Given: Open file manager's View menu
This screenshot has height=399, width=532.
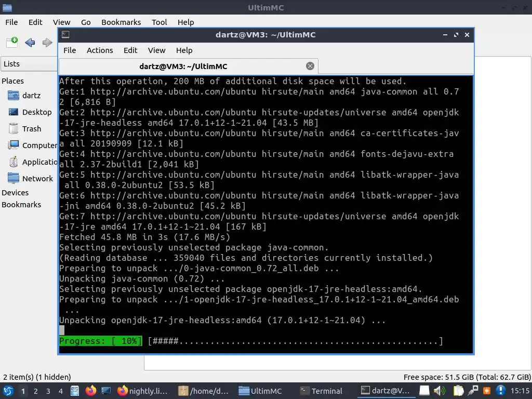Looking at the screenshot, I should [61, 22].
